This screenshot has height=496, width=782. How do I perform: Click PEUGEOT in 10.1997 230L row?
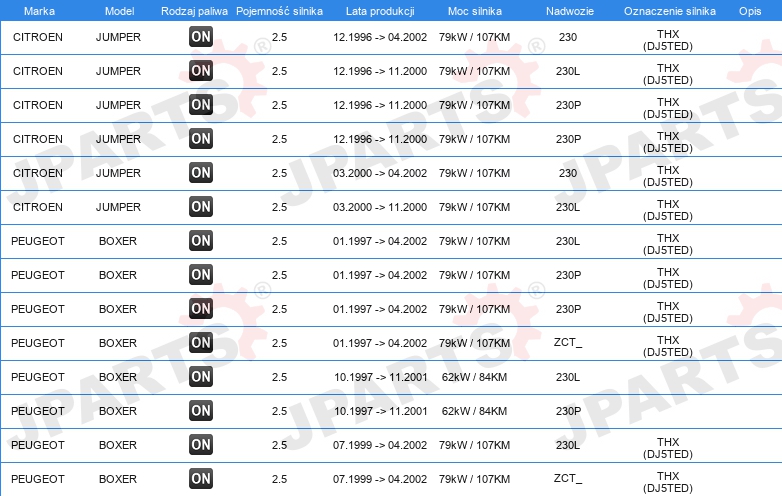[38, 377]
